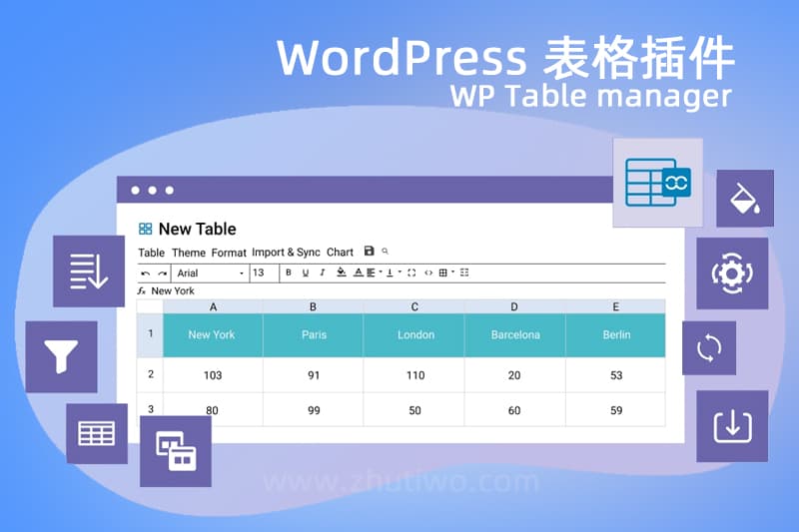799x532 pixels.
Task: Expand the borders dropdown arrow
Action: coord(452,272)
